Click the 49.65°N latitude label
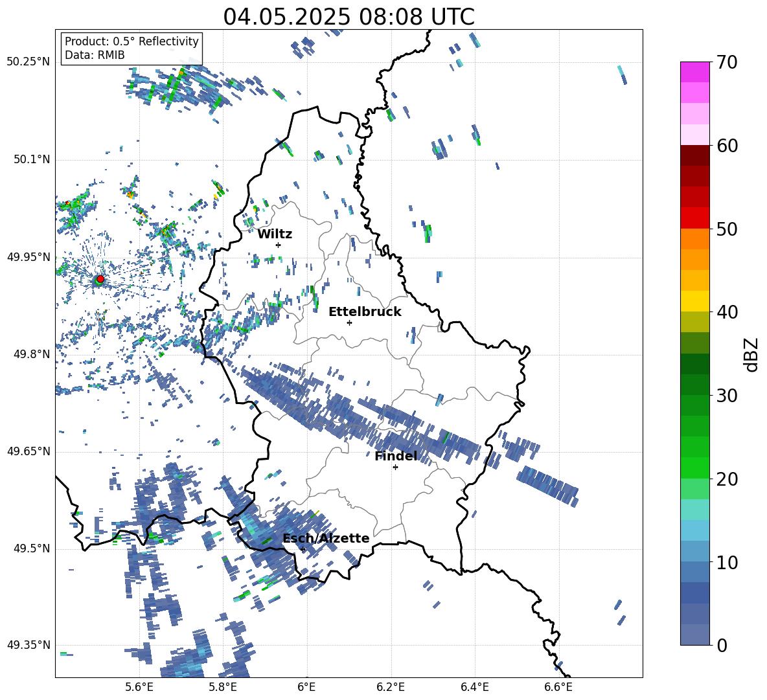 [29, 451]
